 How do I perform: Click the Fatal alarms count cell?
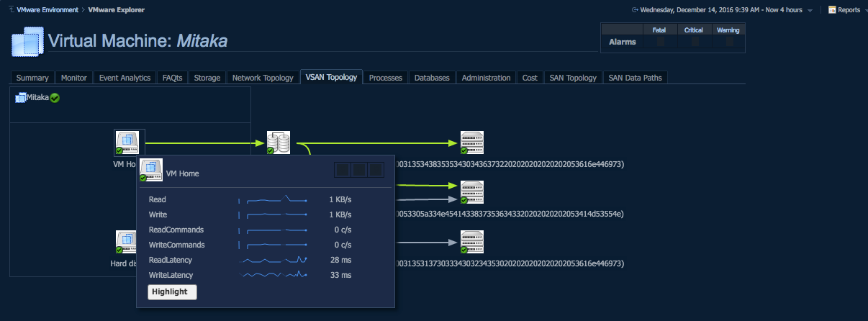[x=659, y=42]
